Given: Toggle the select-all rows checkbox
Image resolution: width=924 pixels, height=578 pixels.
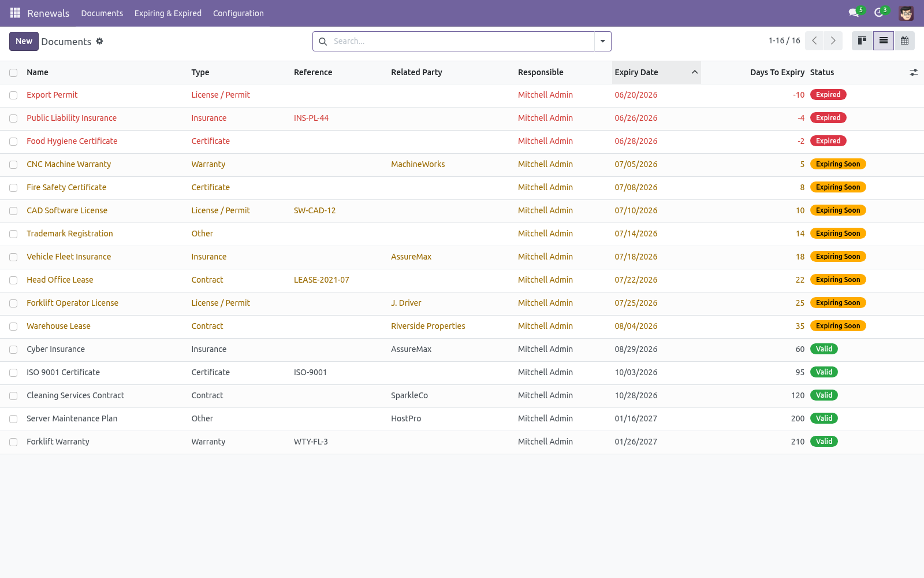Looking at the screenshot, I should [13, 73].
